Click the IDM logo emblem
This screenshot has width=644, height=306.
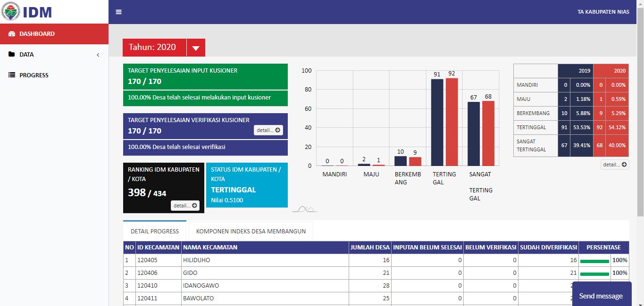tap(11, 12)
